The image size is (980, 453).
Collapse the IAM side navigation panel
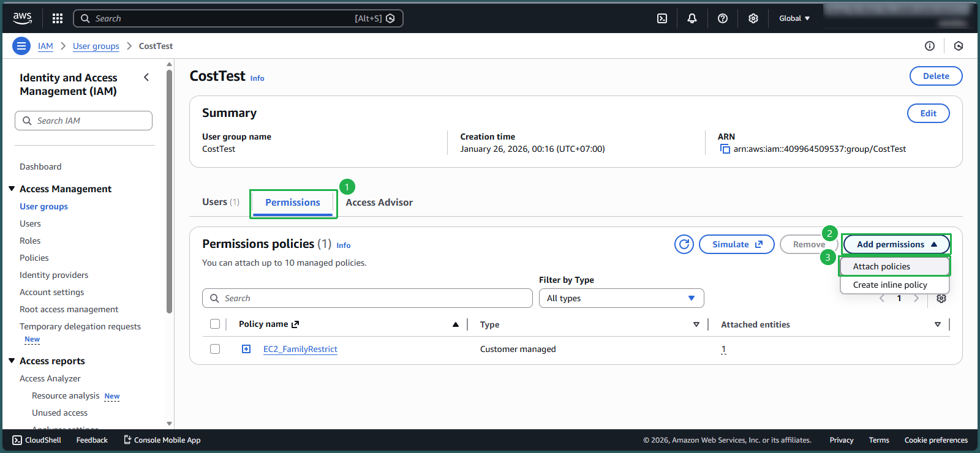pyautogui.click(x=146, y=77)
